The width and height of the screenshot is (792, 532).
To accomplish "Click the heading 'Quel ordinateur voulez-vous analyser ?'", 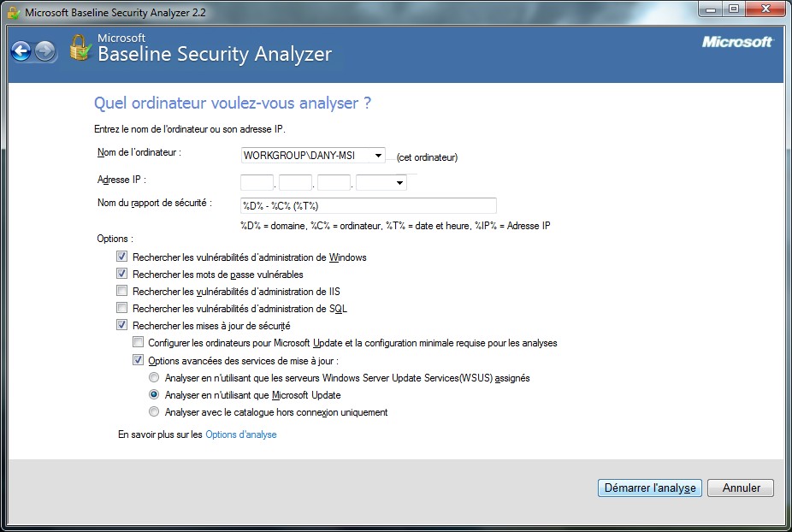I will coord(233,103).
